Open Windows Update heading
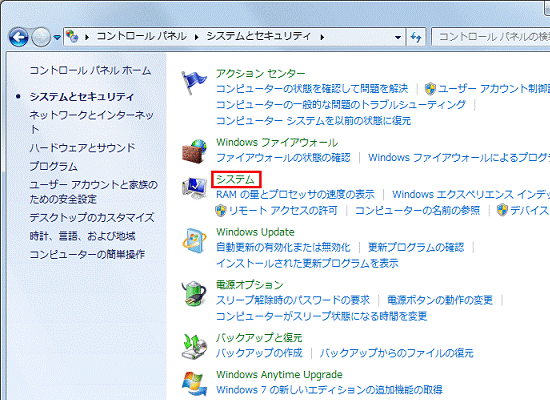This screenshot has width=550, height=400. (x=255, y=232)
